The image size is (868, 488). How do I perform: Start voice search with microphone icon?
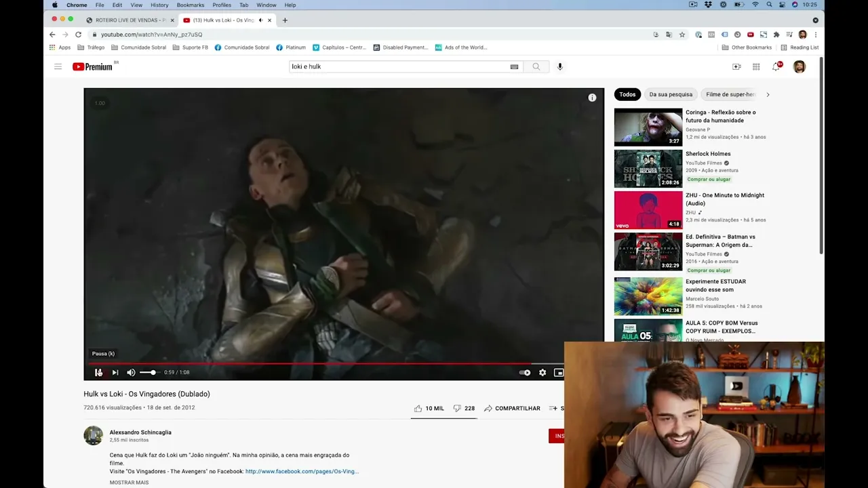tap(559, 66)
